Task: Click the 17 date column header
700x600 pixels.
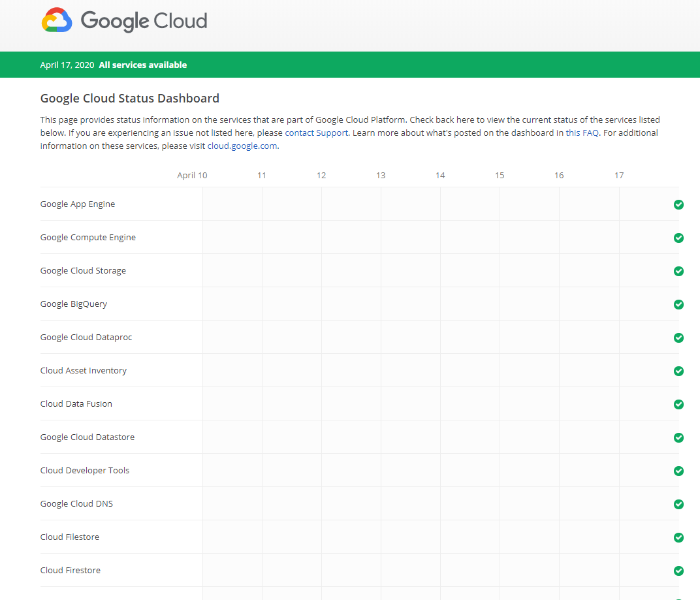Action: click(x=619, y=176)
